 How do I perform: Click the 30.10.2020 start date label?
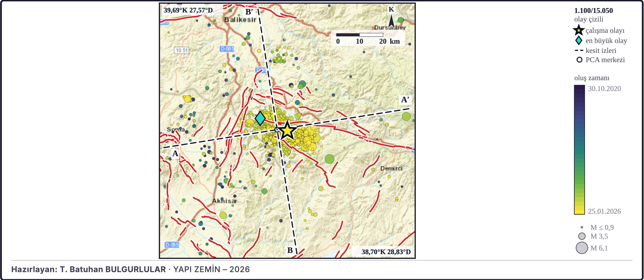[604, 89]
